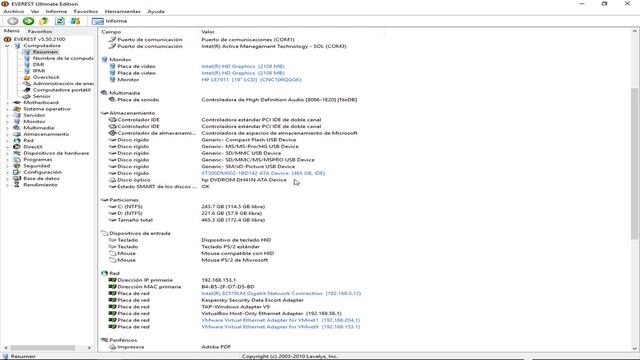The image size is (640, 360).
Task: Switch to the Menú tab
Action: pyautogui.click(x=11, y=31)
